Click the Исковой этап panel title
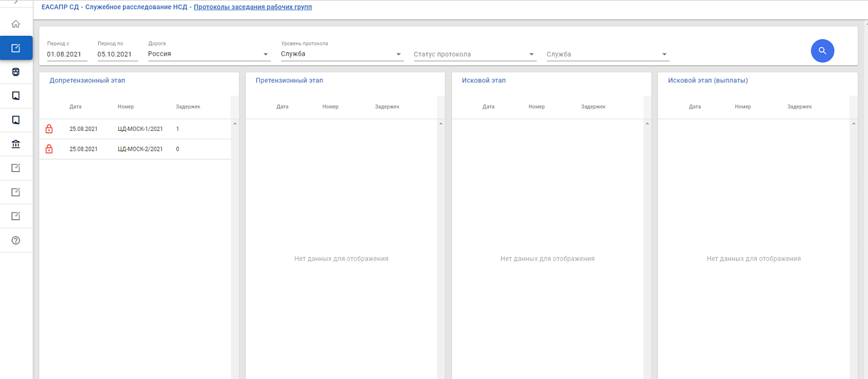The image size is (868, 379). point(484,80)
